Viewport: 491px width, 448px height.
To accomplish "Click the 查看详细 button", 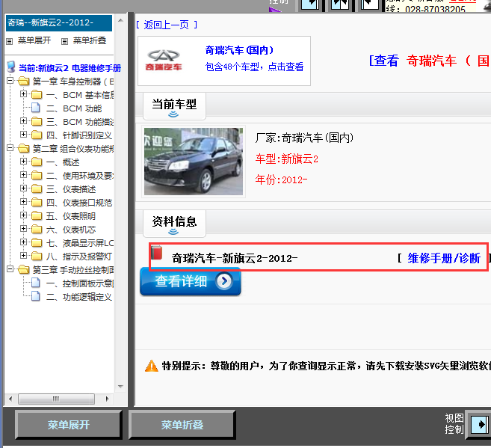I will coord(191,281).
